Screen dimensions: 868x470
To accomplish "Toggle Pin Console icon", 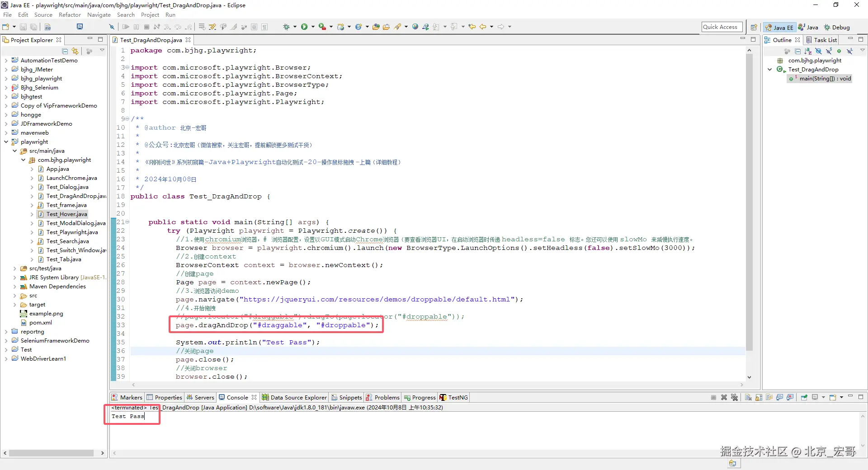I will [804, 397].
